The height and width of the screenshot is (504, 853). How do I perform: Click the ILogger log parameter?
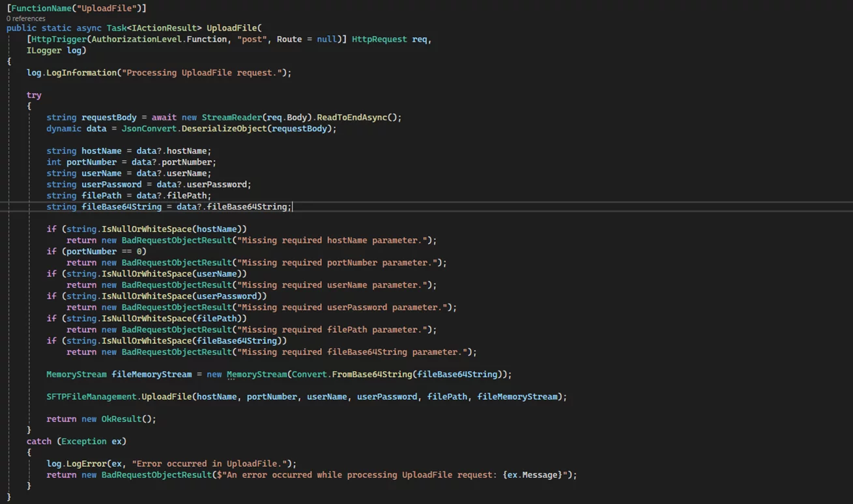tap(56, 50)
